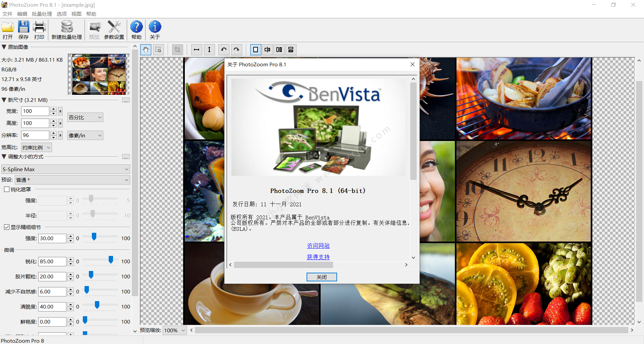Uncheck the 显示精细细节 checkbox

[x=7, y=227]
